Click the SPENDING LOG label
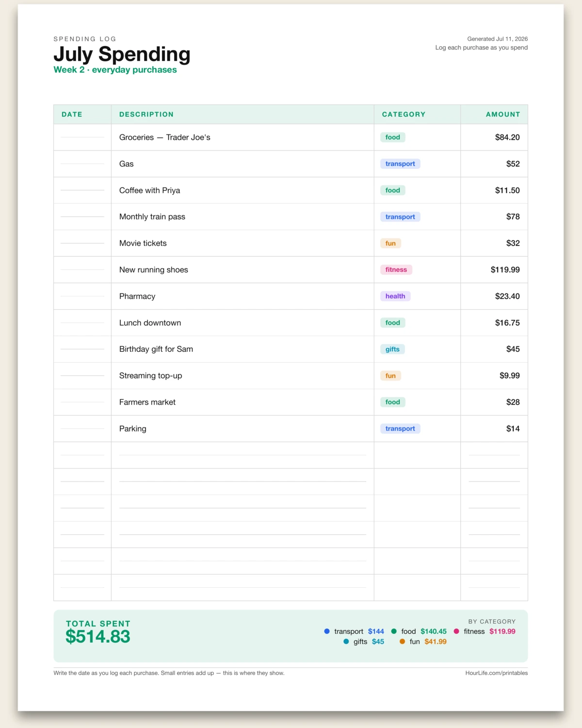 click(x=85, y=39)
